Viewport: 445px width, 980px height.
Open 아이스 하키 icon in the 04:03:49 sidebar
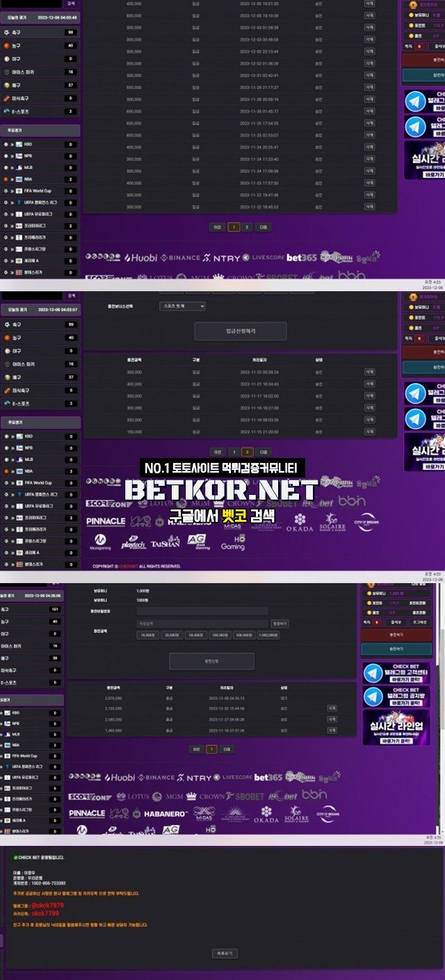coord(7,72)
